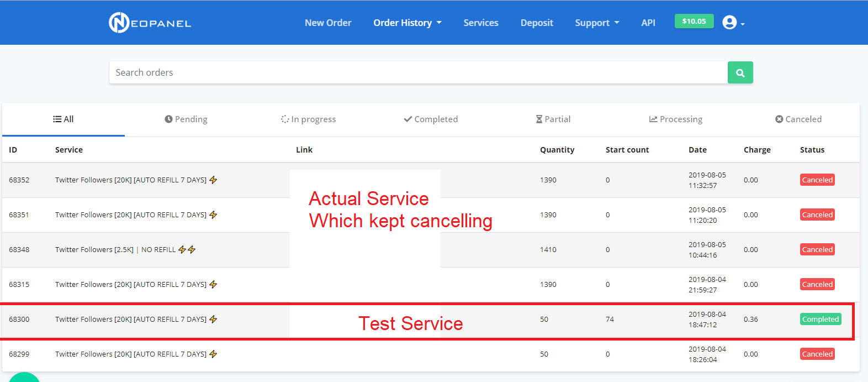Open the API page
The image size is (868, 382).
(x=648, y=23)
